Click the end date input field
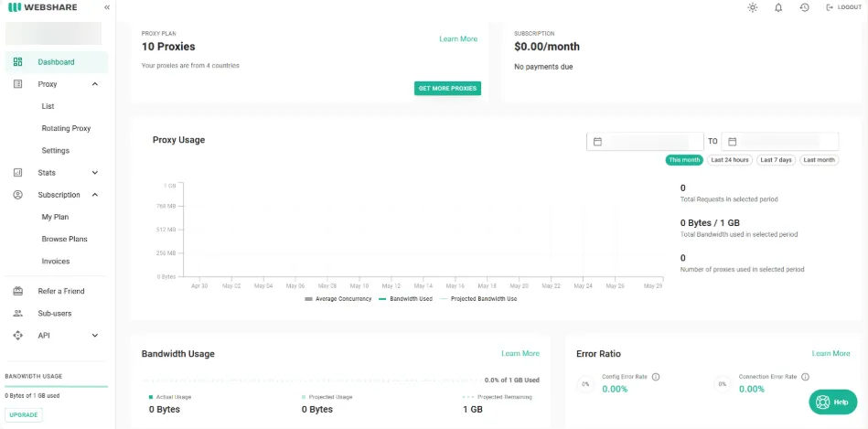This screenshot has width=868, height=429. pos(780,142)
